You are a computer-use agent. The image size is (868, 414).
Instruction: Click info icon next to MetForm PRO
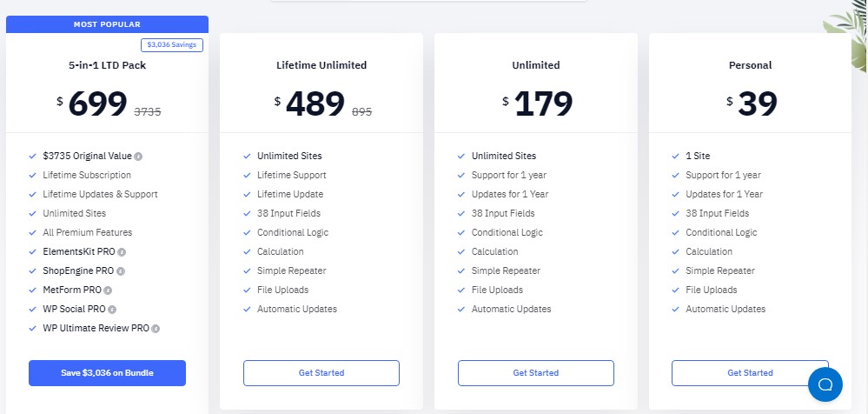(108, 290)
